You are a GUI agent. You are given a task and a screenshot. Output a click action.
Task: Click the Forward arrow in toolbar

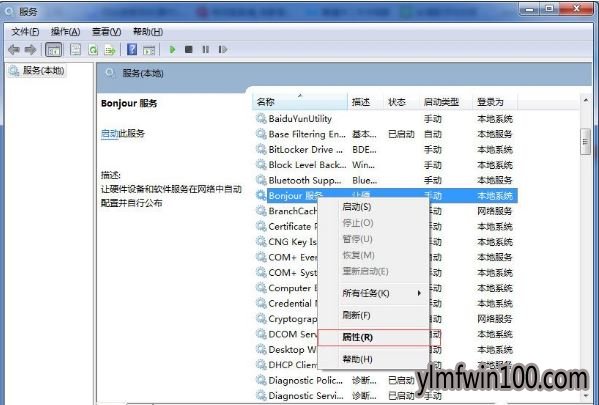click(30, 50)
